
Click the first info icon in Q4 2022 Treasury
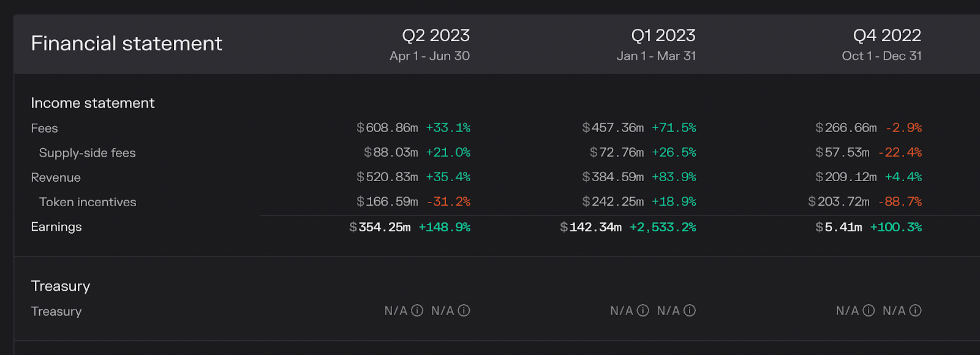coord(869,311)
